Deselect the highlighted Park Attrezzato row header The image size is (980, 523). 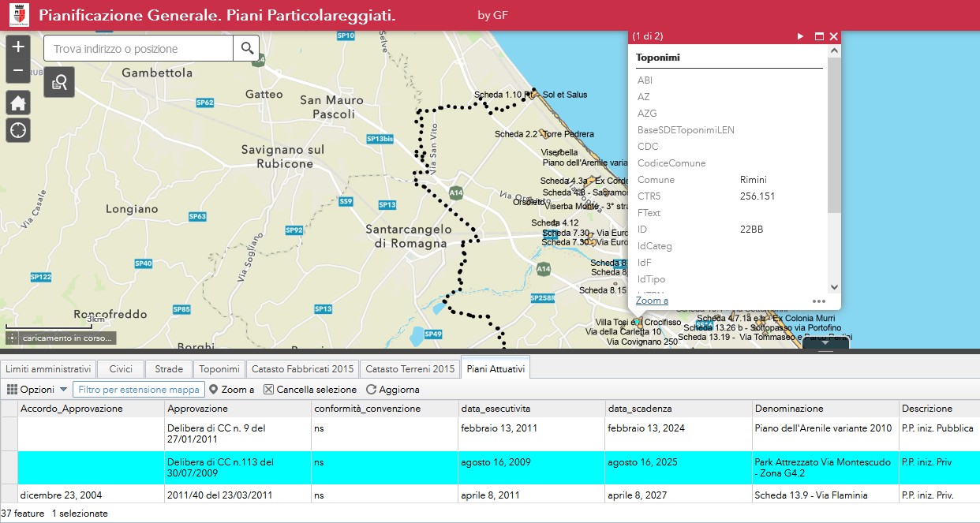(9, 468)
